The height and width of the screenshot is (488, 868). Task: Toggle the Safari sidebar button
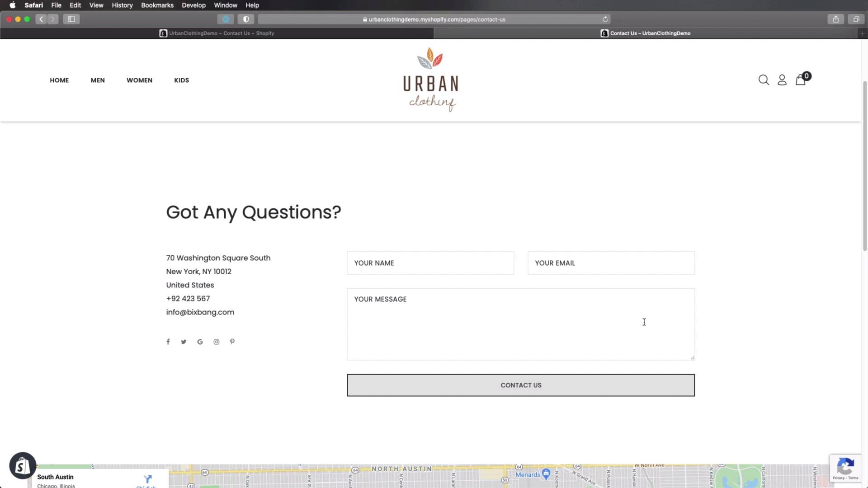click(x=71, y=19)
